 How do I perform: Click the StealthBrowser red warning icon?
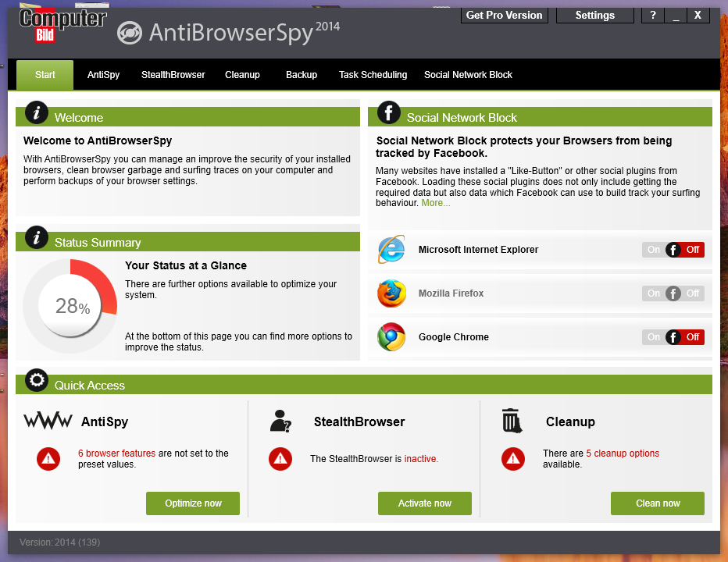coord(280,459)
